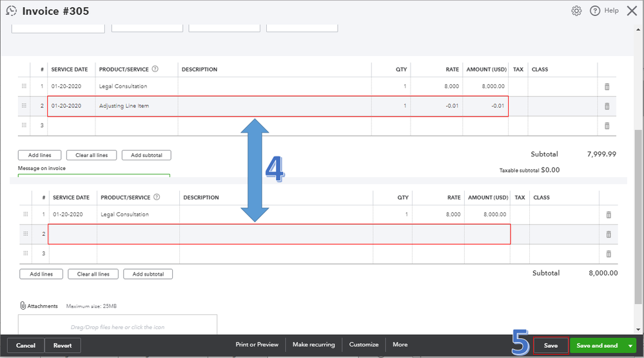
Task: Click the Save and send button
Action: point(597,346)
